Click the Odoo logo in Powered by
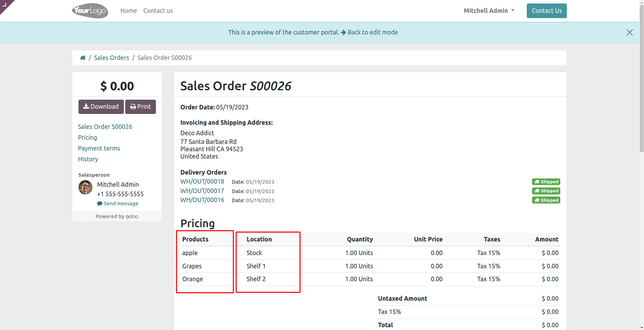 [132, 217]
